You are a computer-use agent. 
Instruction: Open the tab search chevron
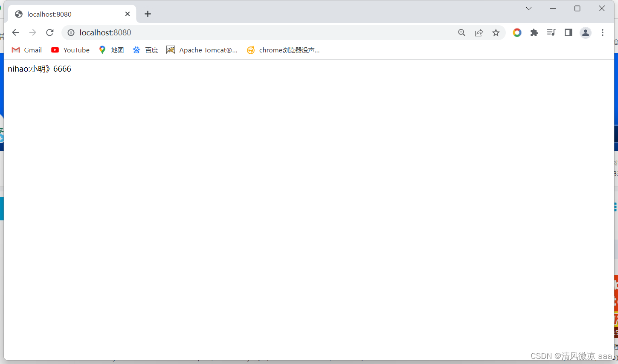[x=529, y=9]
